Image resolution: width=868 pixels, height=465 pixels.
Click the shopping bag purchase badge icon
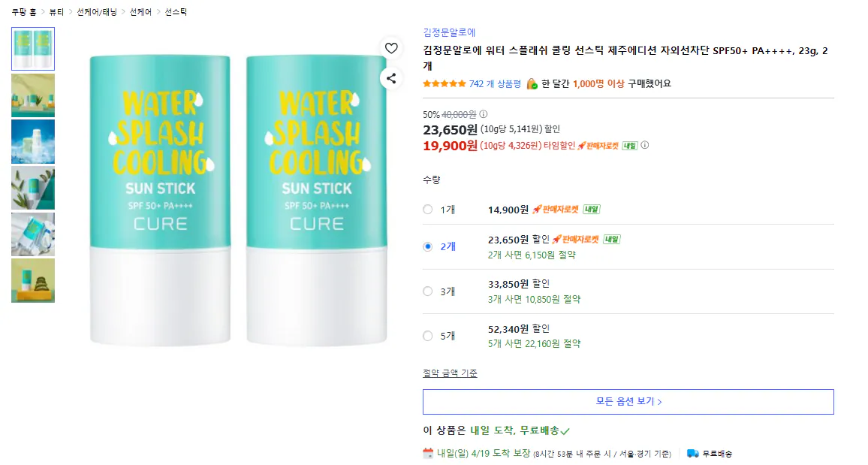coord(532,83)
